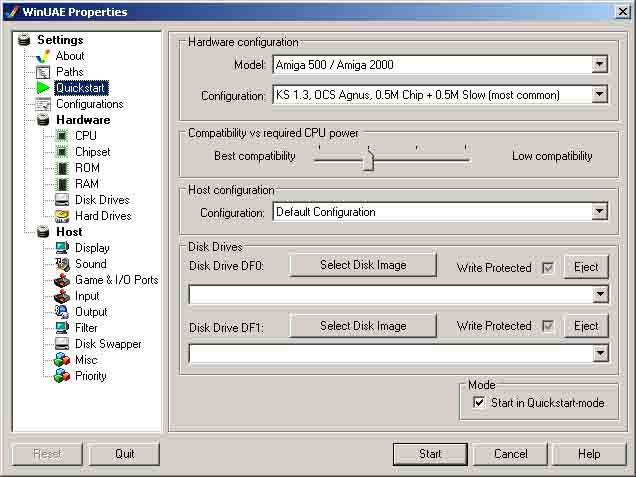Click the Hardware group icon

43,120
